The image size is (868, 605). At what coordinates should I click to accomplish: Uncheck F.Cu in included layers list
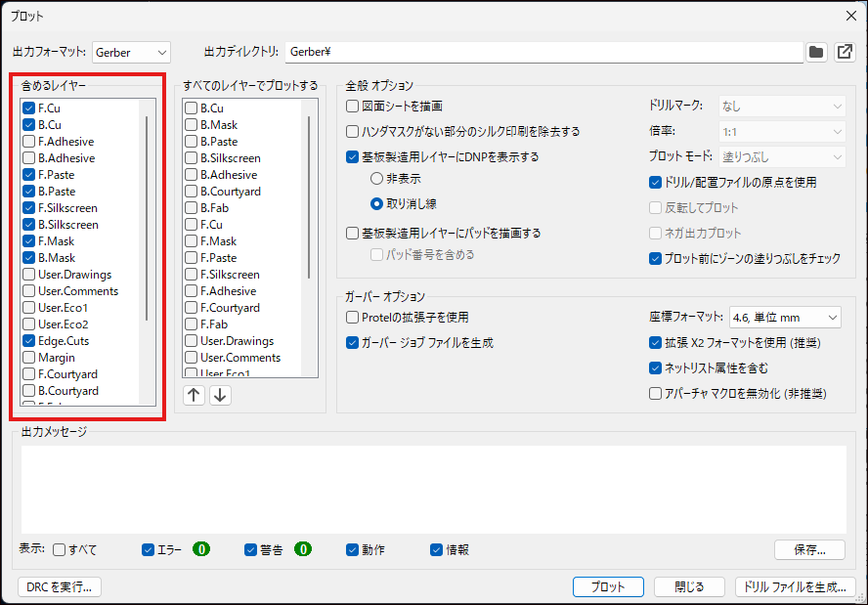point(29,108)
